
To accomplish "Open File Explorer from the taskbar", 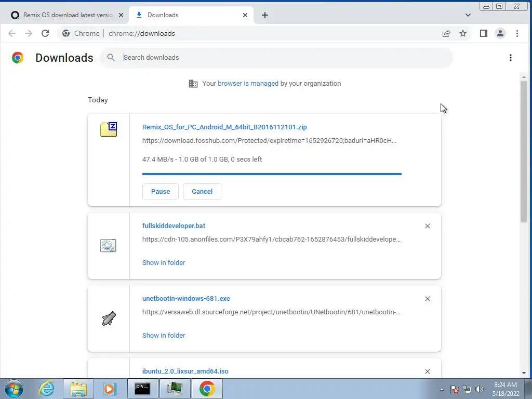I will click(78, 389).
